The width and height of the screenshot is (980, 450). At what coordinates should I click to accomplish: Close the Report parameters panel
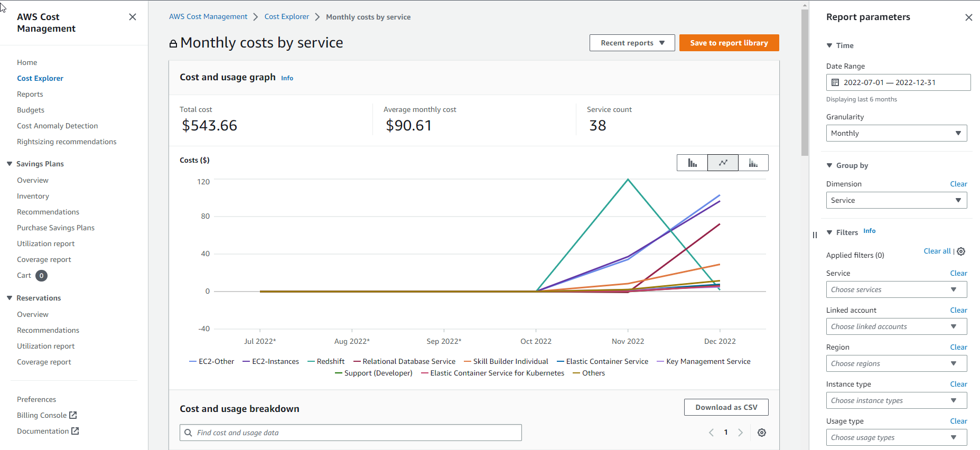(x=968, y=17)
